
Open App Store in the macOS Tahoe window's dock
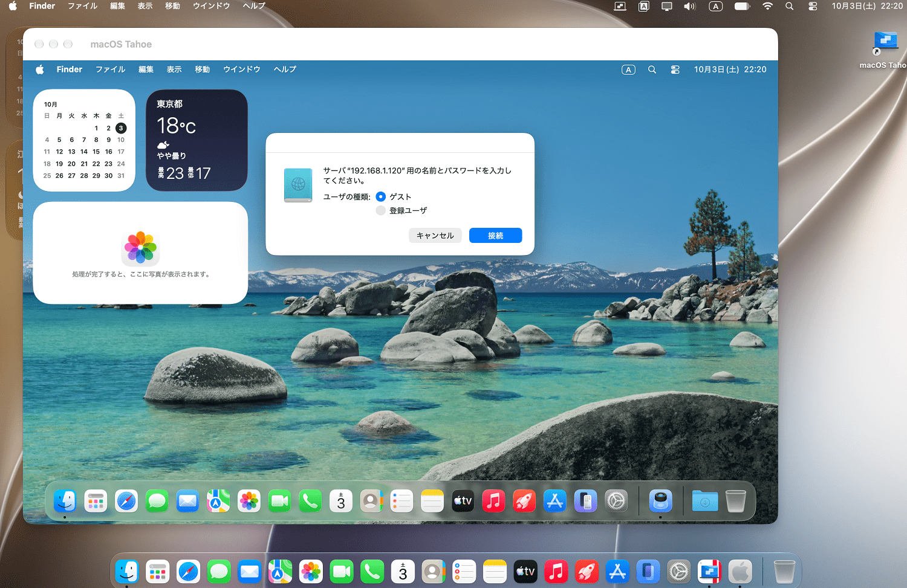tap(554, 501)
